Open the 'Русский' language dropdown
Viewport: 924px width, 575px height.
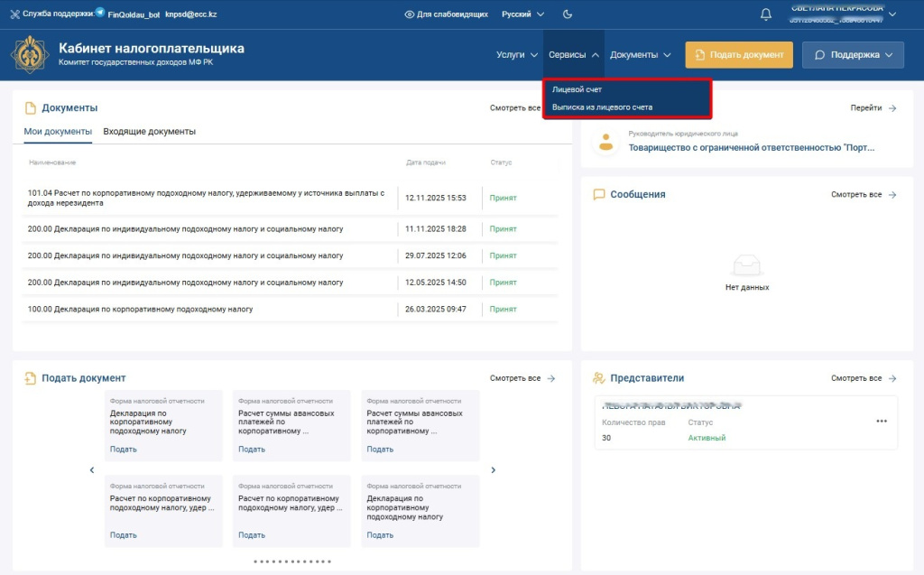coord(523,14)
